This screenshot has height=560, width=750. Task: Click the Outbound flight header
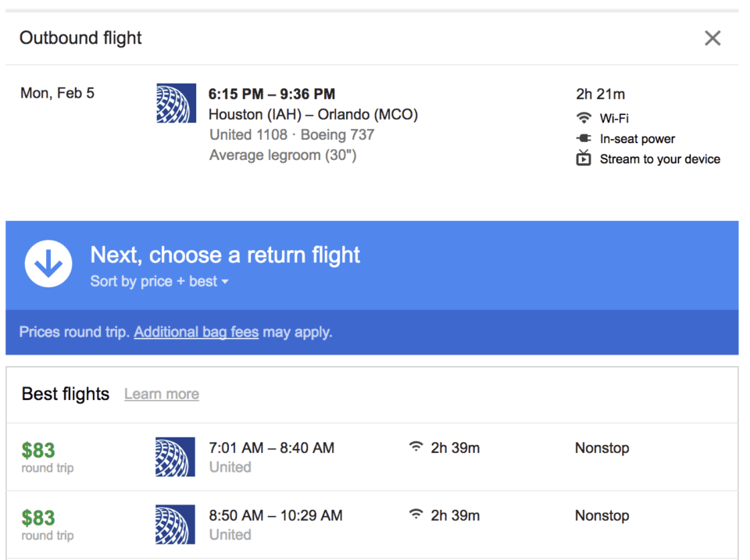pos(80,37)
